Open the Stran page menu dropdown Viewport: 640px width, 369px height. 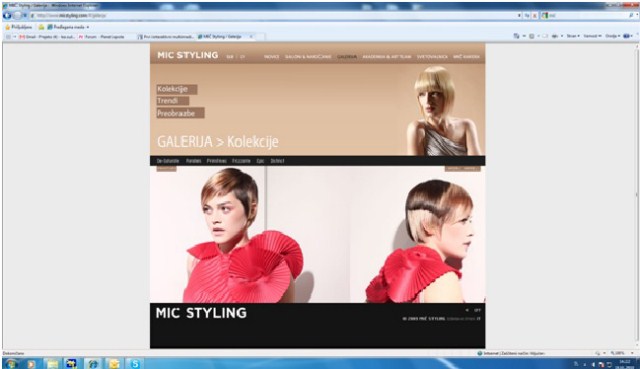click(573, 36)
